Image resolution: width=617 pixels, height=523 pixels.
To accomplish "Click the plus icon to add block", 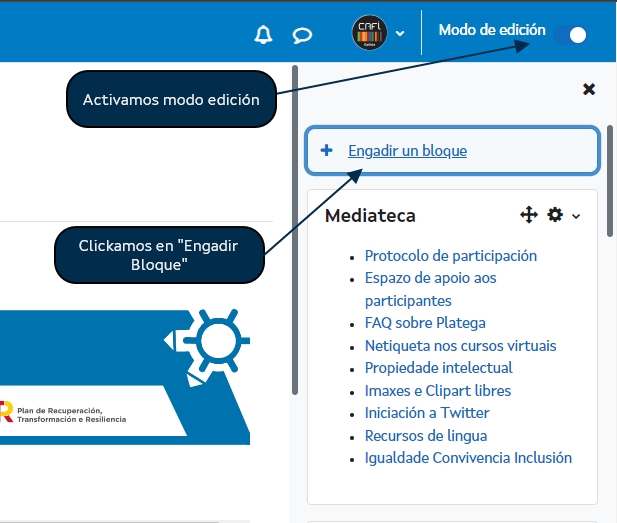I will click(x=326, y=151).
